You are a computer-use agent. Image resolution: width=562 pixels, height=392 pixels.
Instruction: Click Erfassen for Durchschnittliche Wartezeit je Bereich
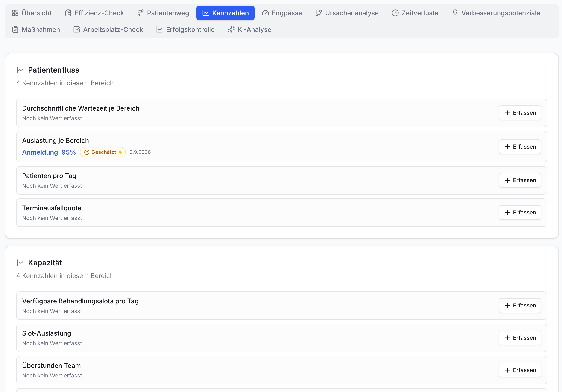click(520, 113)
